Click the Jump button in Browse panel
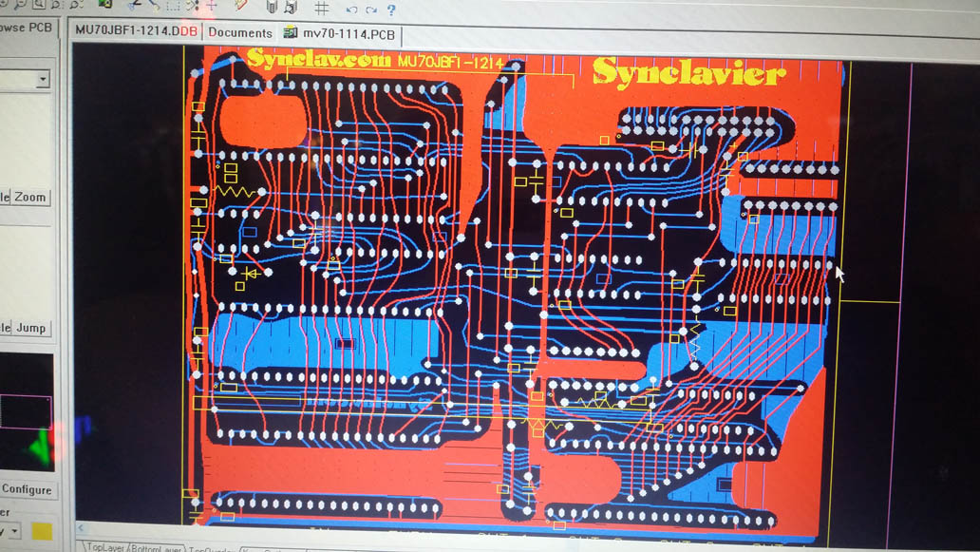The height and width of the screenshot is (552, 980). (x=30, y=328)
